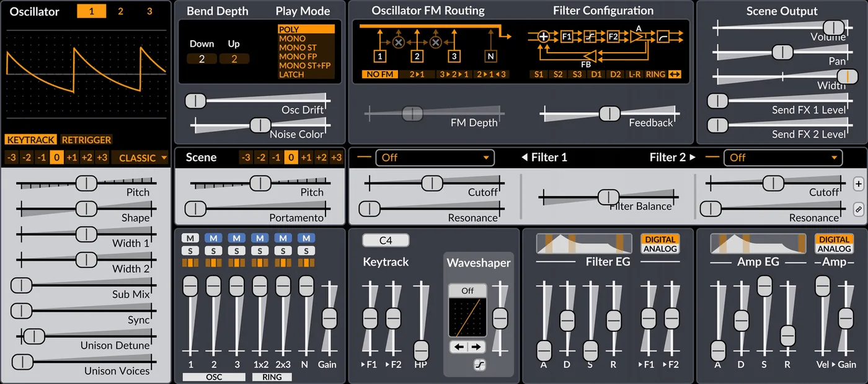Open the Filter 2 type dropdown
The image size is (868, 384).
pyautogui.click(x=783, y=158)
